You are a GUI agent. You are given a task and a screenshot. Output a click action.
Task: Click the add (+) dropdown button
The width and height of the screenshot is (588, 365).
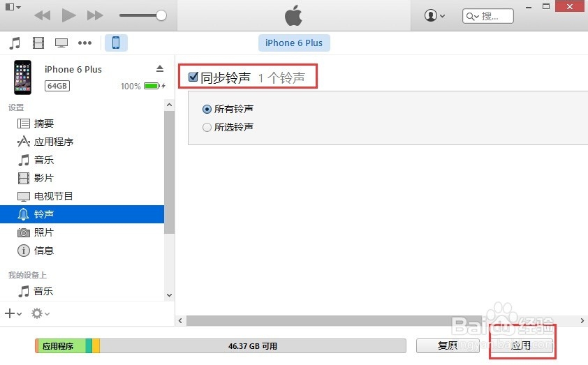[x=13, y=313]
